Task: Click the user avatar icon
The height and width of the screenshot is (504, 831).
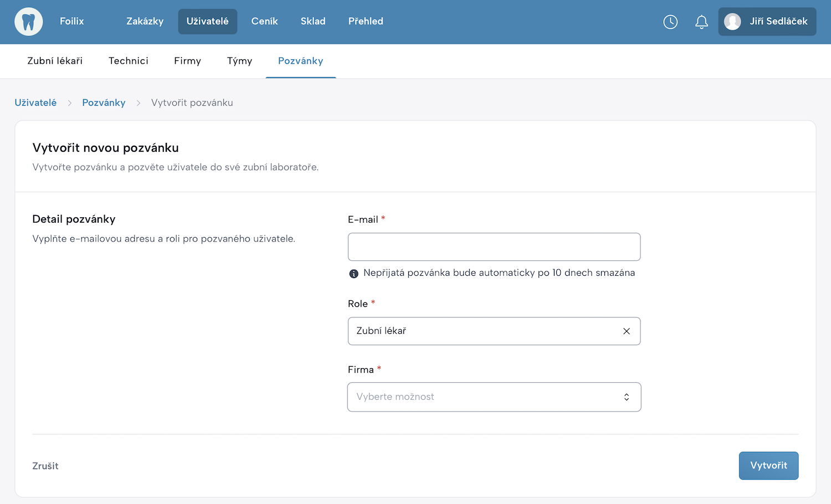Action: (x=732, y=22)
